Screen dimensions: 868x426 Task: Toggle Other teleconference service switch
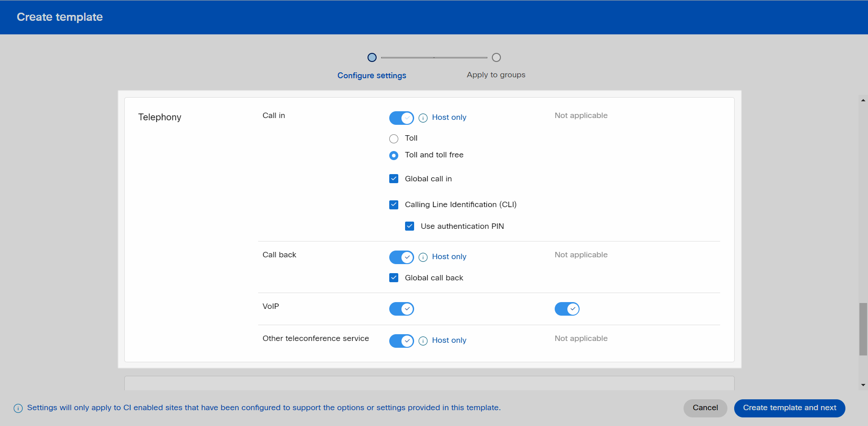click(401, 341)
